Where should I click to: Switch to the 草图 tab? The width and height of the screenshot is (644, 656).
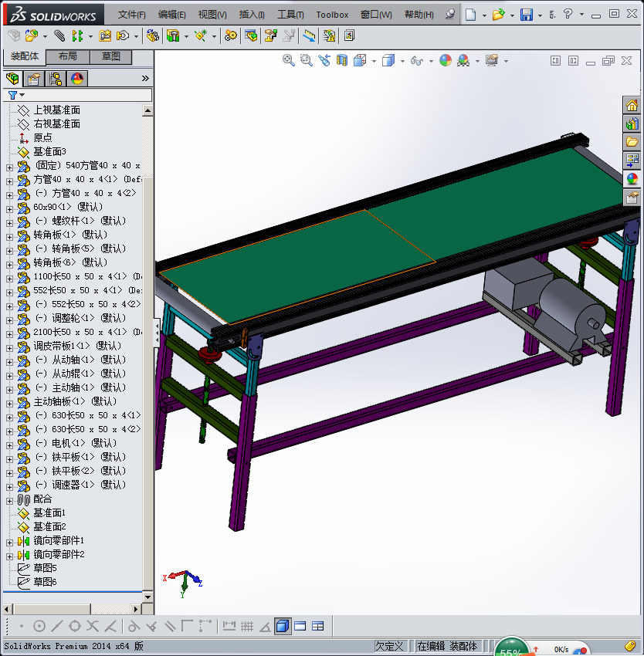[110, 56]
